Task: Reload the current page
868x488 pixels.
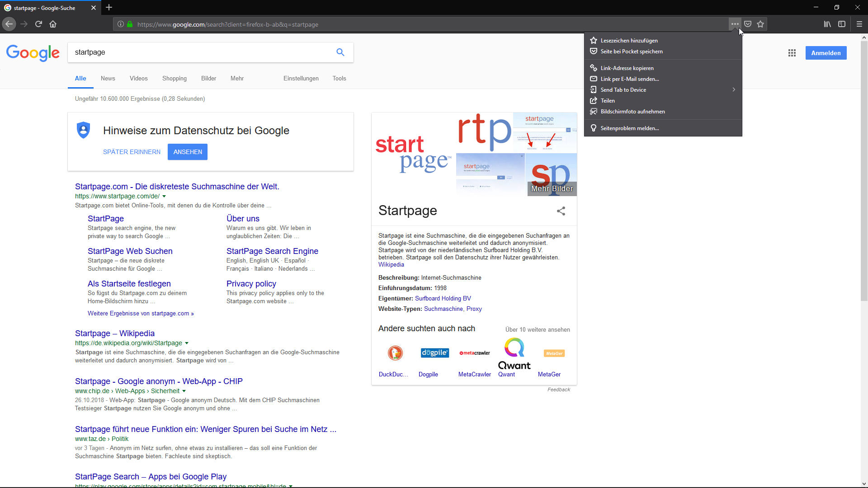Action: tap(38, 24)
